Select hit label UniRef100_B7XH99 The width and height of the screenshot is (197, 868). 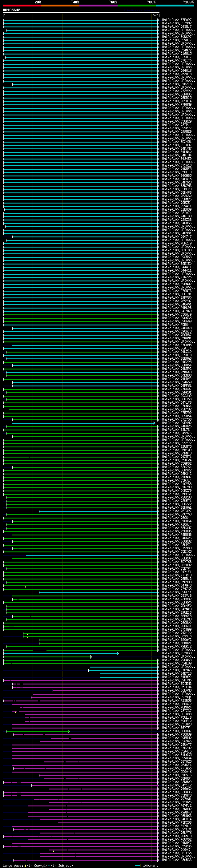[x=177, y=630]
